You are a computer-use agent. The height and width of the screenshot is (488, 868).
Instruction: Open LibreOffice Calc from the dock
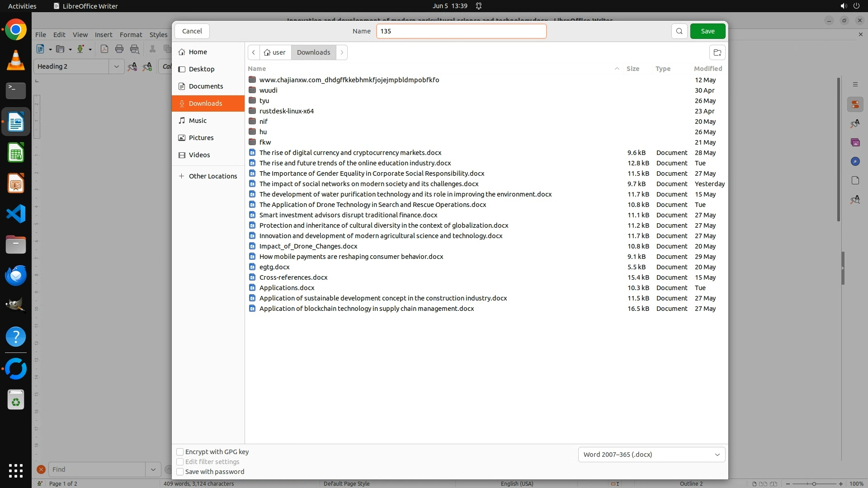(x=16, y=153)
